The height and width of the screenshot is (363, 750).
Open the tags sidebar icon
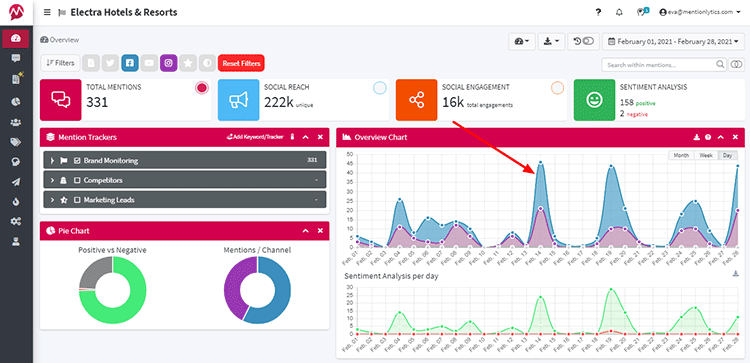[16, 142]
